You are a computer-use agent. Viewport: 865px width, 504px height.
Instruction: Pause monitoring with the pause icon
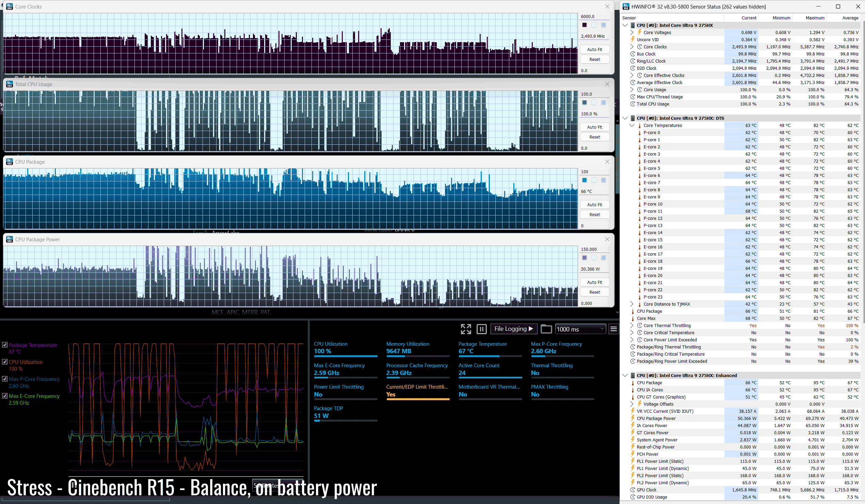(x=481, y=329)
